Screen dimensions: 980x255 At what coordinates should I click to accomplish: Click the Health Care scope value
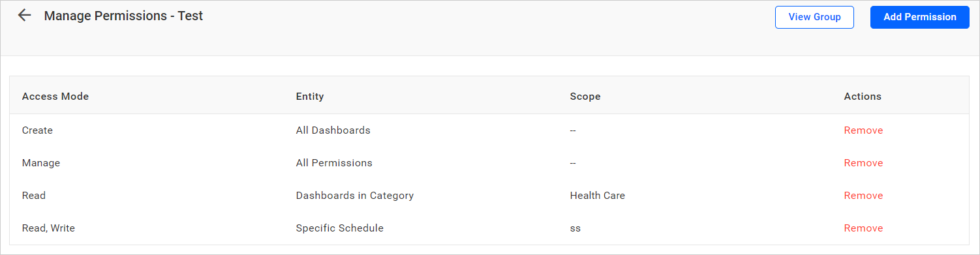597,196
